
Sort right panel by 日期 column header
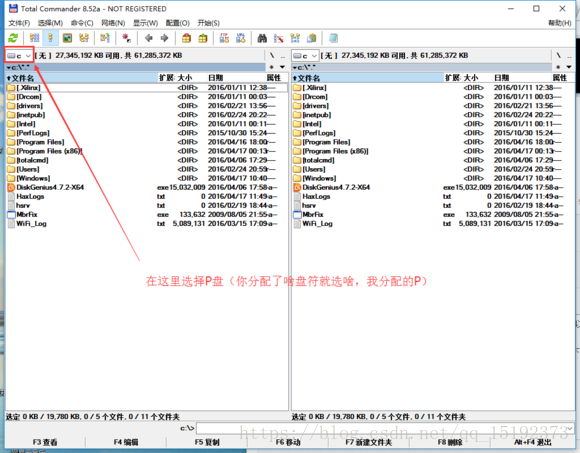(x=522, y=78)
